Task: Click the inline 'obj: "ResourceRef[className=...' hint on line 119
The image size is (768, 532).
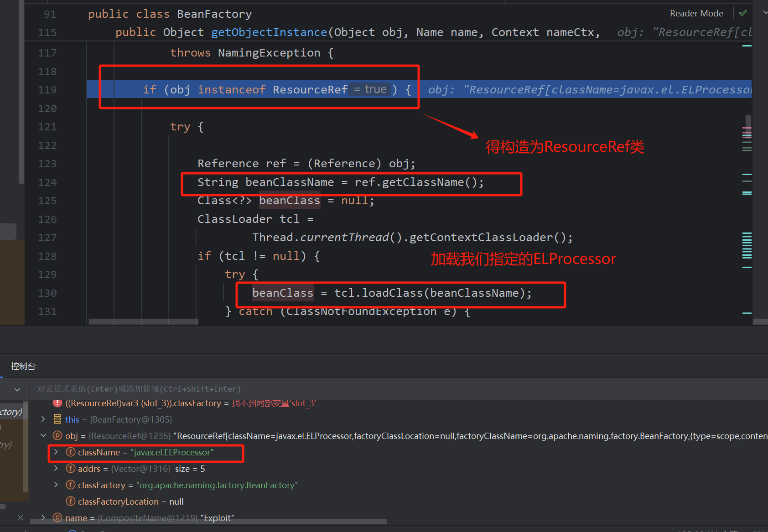Action: pos(589,90)
